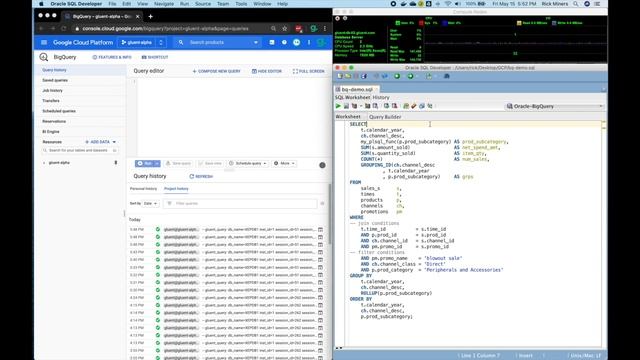This screenshot has height=360, width=640.
Task: Click Full Screen button
Action: point(309,71)
